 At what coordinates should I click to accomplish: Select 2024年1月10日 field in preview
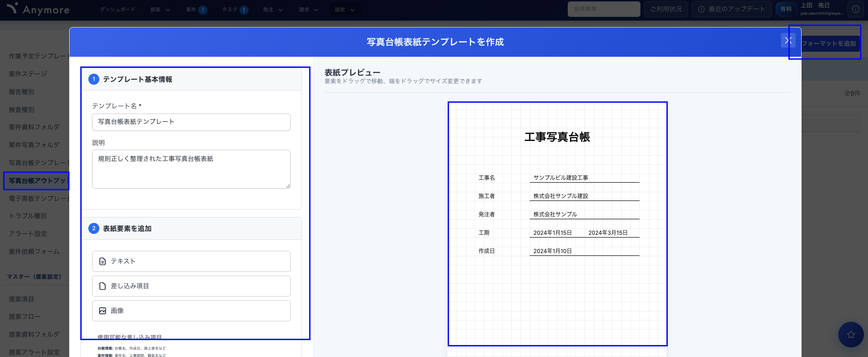(x=584, y=251)
